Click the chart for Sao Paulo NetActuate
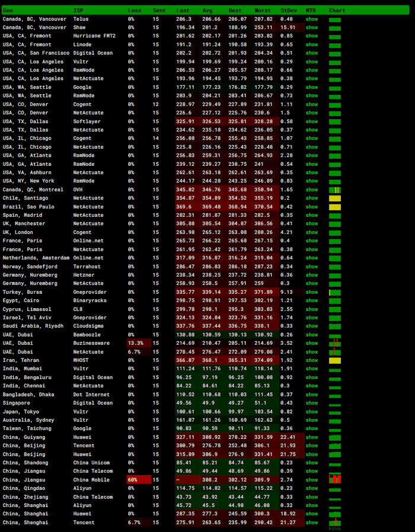415x532 pixels. [x=335, y=207]
